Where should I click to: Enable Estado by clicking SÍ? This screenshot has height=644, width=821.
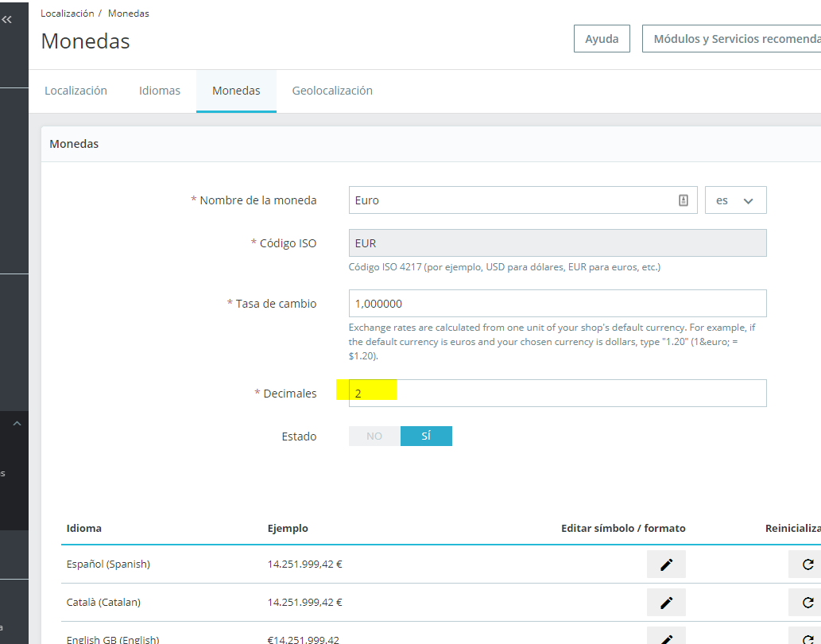pos(426,436)
